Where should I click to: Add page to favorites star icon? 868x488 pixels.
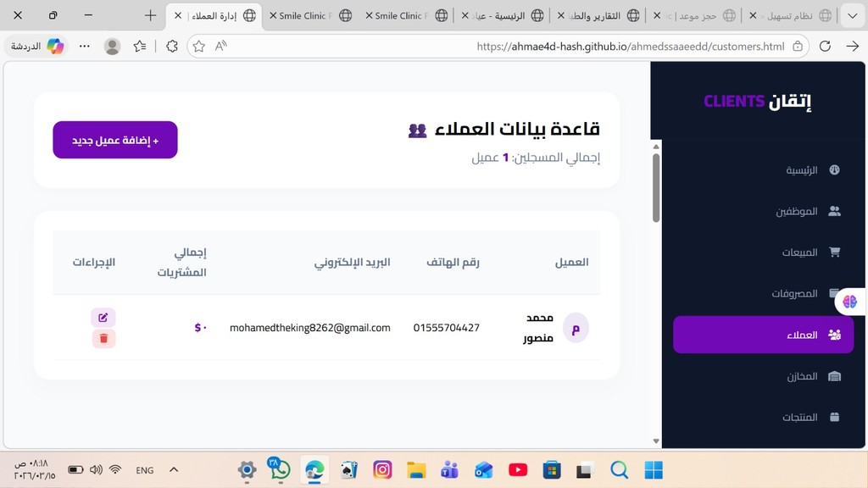pos(198,47)
